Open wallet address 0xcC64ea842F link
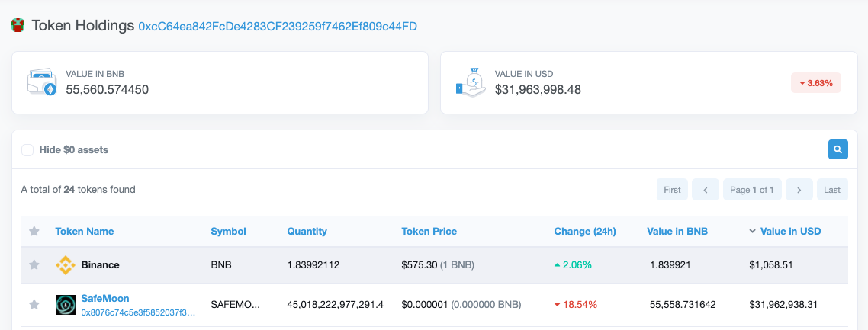 click(278, 27)
